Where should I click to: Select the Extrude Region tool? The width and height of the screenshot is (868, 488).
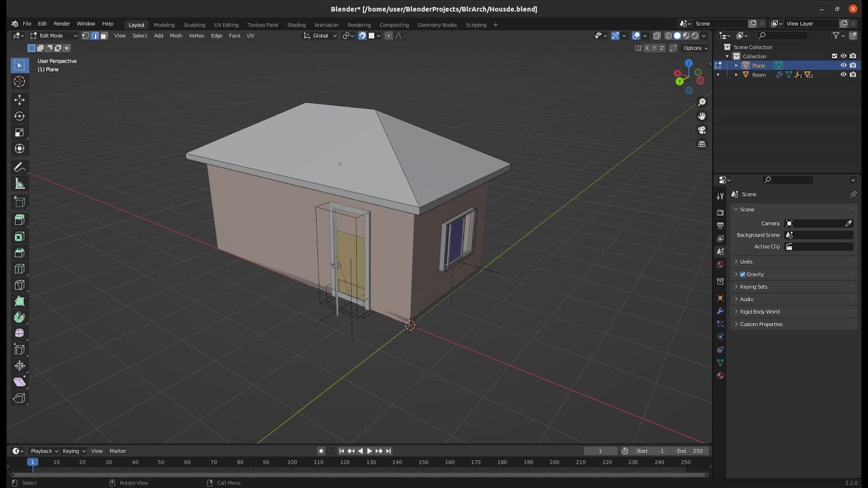(20, 220)
